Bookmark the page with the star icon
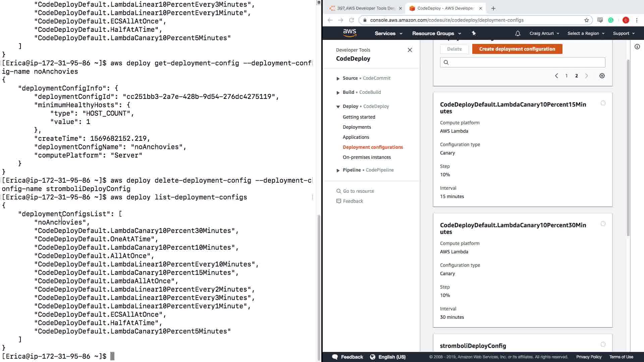This screenshot has width=644, height=362. pos(586,20)
